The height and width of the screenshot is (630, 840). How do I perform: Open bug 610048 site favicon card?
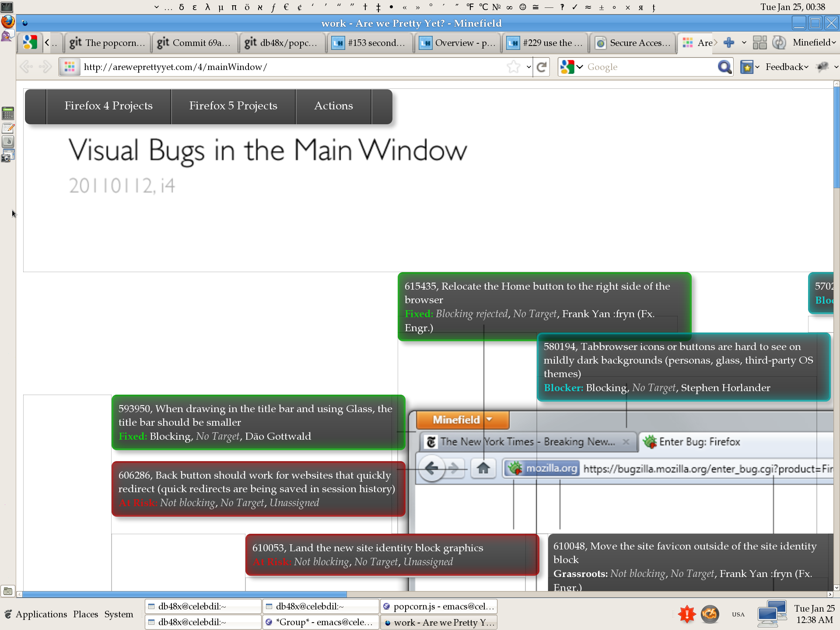click(x=690, y=563)
